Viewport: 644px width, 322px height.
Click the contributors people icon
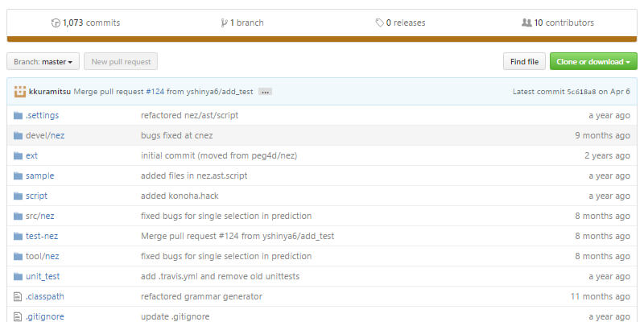[526, 23]
